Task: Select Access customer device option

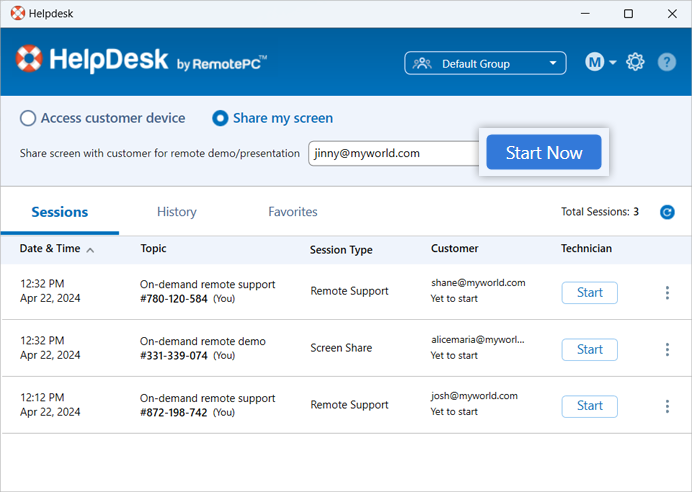Action: (28, 118)
